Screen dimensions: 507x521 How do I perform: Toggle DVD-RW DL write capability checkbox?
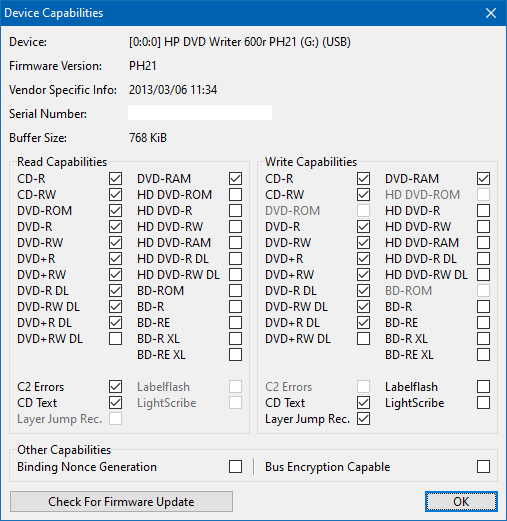pyautogui.click(x=363, y=306)
